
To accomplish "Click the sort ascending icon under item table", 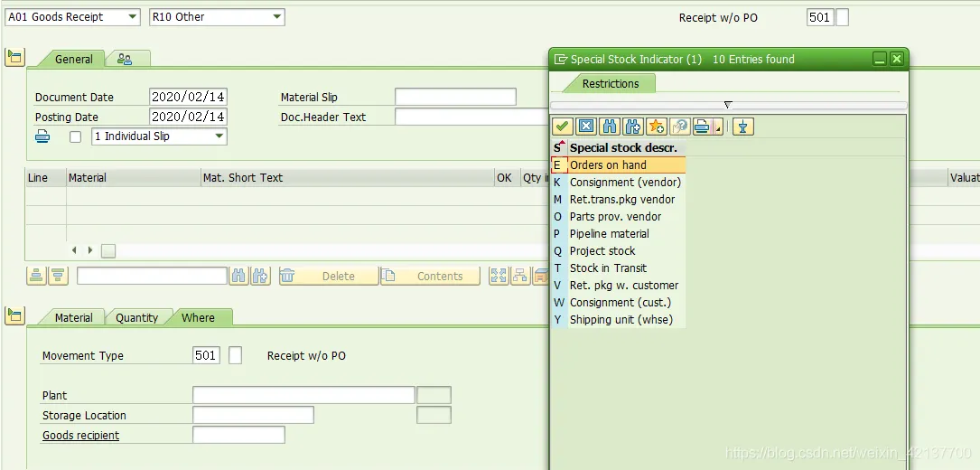I will pos(36,276).
